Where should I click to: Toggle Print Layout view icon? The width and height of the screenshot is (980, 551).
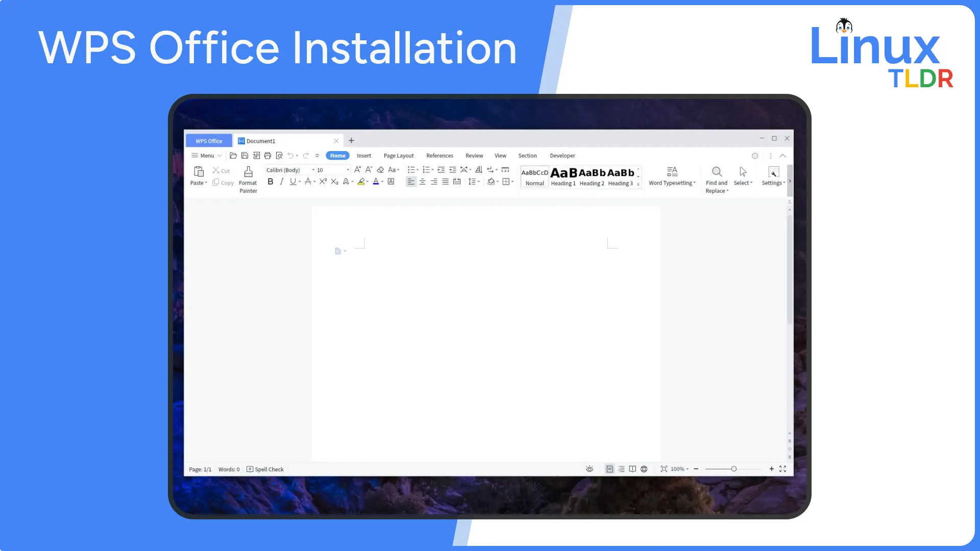[x=609, y=469]
